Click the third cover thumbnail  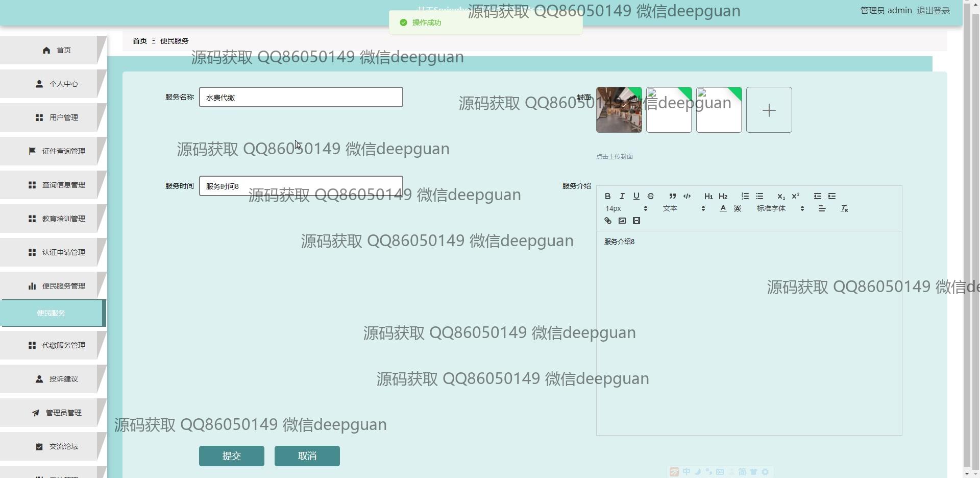click(x=719, y=110)
